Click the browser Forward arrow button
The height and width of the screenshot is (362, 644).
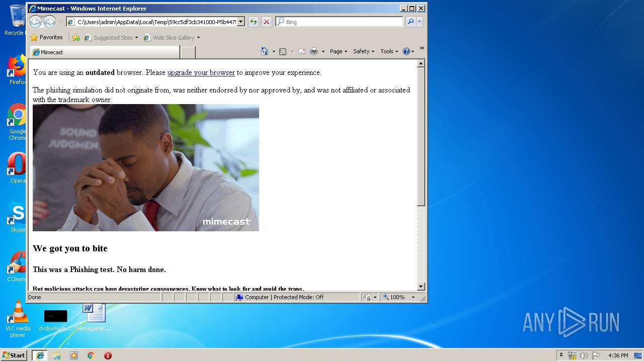tap(49, 22)
